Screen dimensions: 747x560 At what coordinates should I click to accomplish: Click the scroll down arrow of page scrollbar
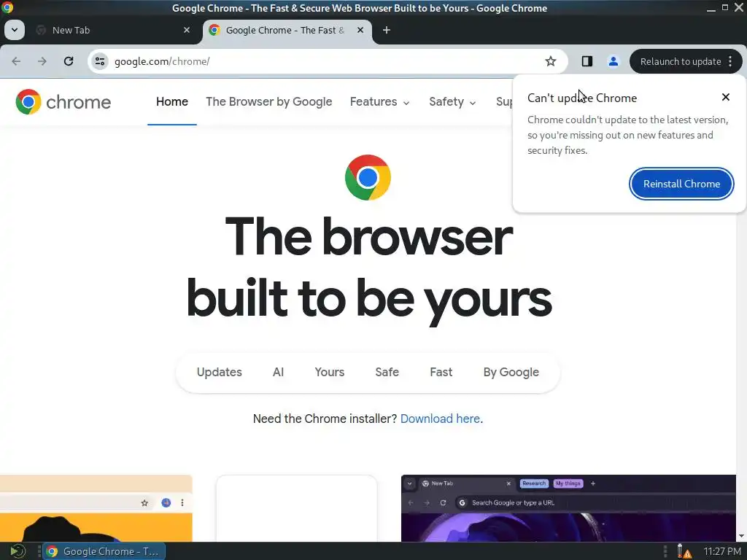coord(741,536)
